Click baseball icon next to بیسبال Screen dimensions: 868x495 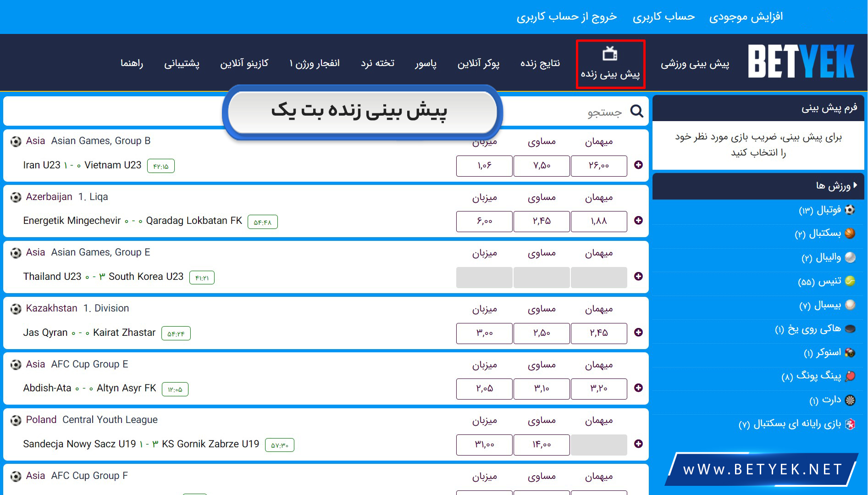850,305
